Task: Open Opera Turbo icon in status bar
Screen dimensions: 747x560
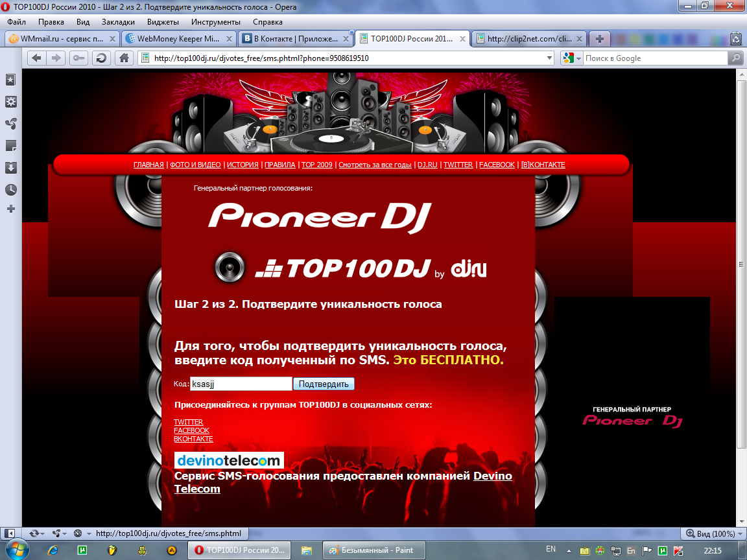Action: [x=78, y=533]
